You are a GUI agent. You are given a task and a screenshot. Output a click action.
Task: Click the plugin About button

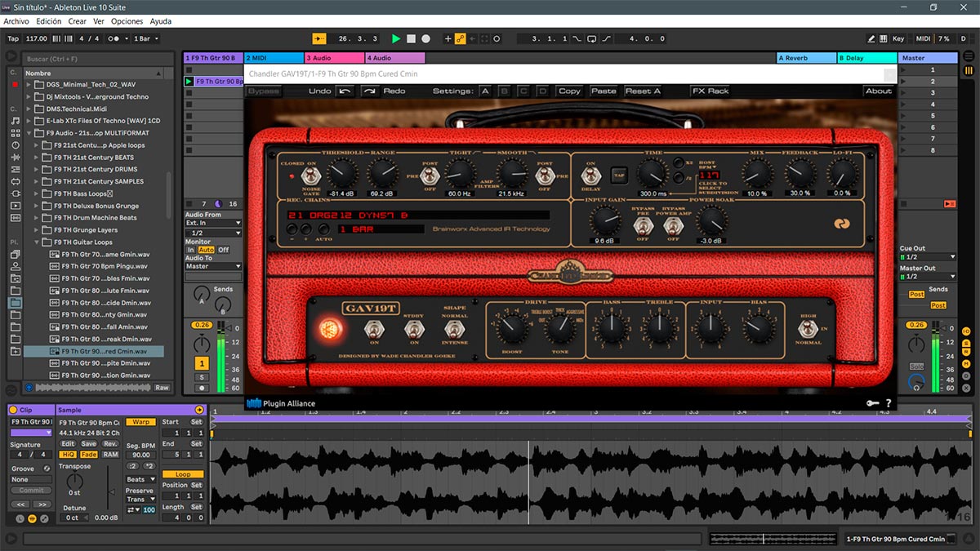(879, 91)
